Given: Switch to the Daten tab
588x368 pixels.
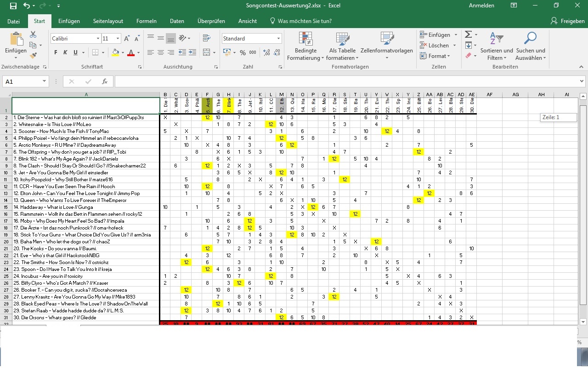Looking at the screenshot, I should [177, 21].
